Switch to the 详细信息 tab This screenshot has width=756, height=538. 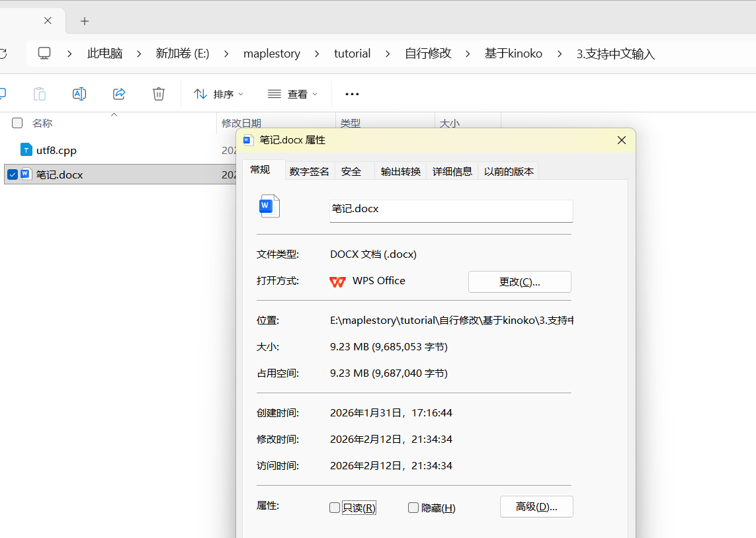[452, 171]
